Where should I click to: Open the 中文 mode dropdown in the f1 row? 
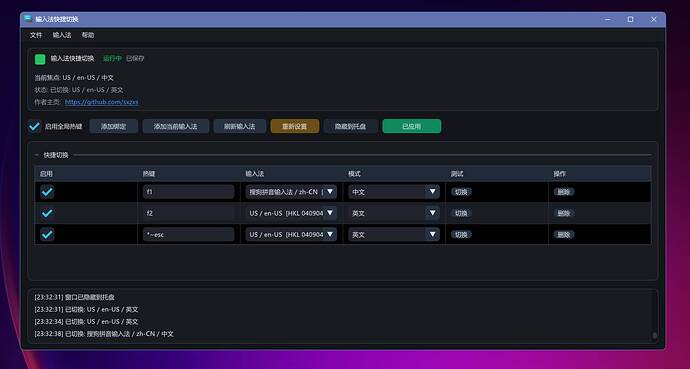(394, 192)
